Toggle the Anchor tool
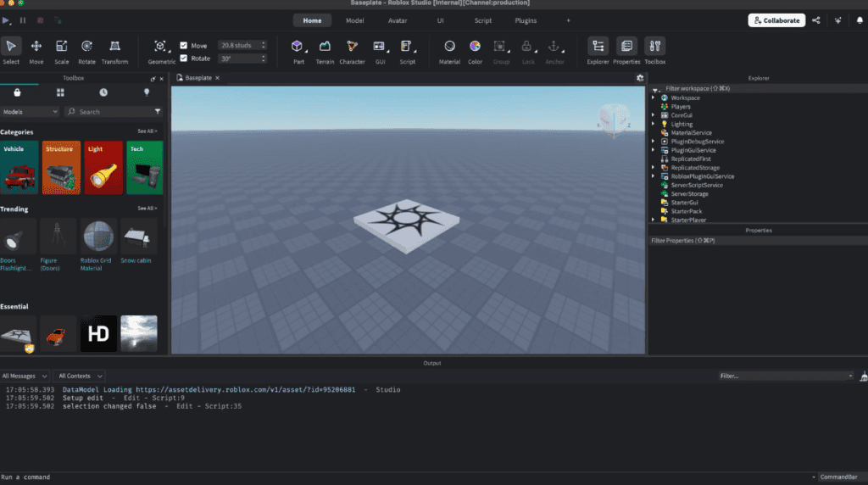Viewport: 868px width, 485px height. point(554,51)
